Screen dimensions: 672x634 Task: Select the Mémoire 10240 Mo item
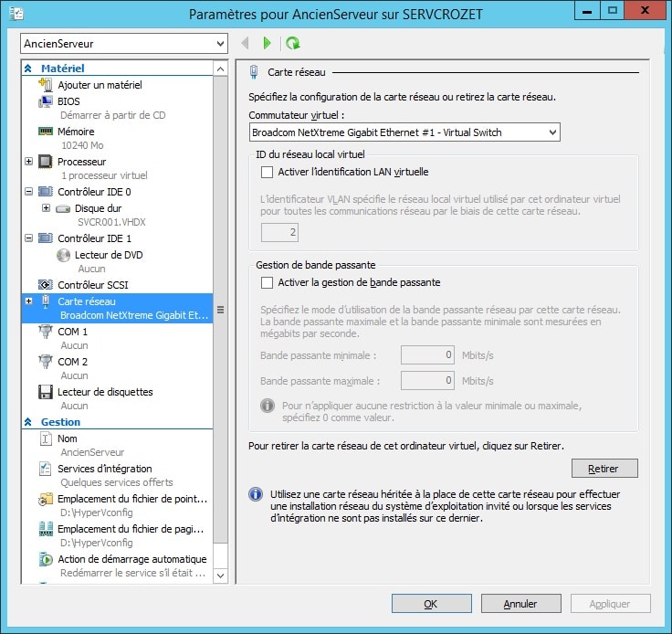117,138
